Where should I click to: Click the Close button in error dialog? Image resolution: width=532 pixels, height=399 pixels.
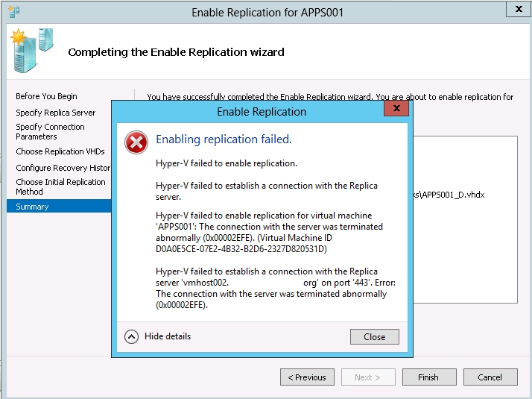click(375, 337)
